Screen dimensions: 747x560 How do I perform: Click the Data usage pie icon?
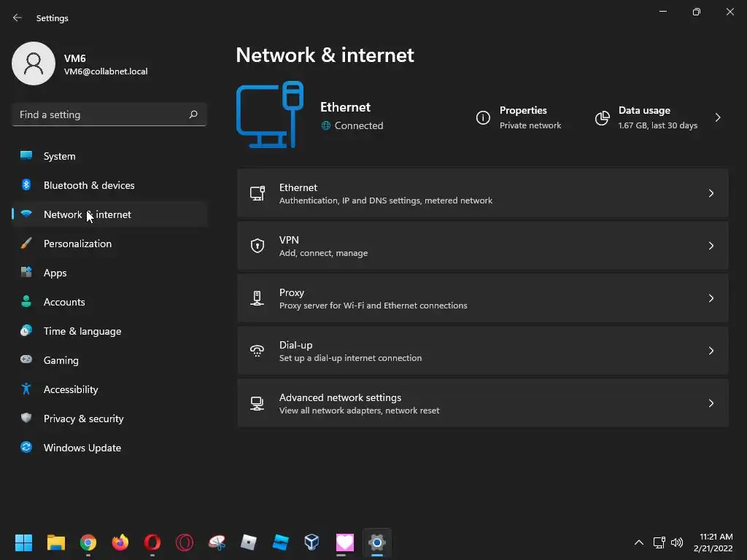602,118
